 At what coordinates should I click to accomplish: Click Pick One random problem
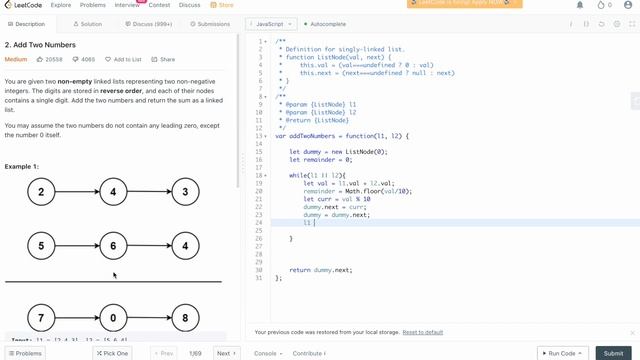[112, 353]
